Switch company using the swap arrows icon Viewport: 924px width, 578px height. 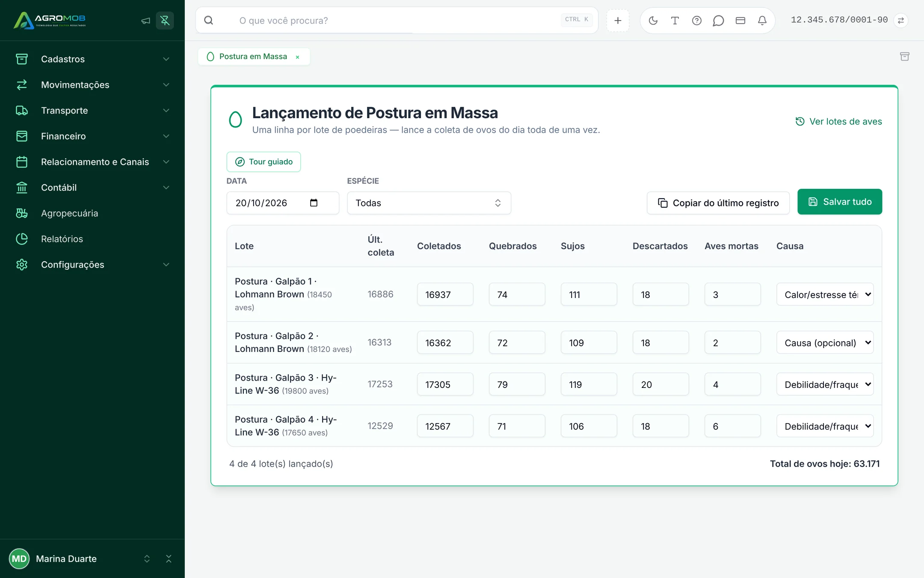[x=901, y=21]
